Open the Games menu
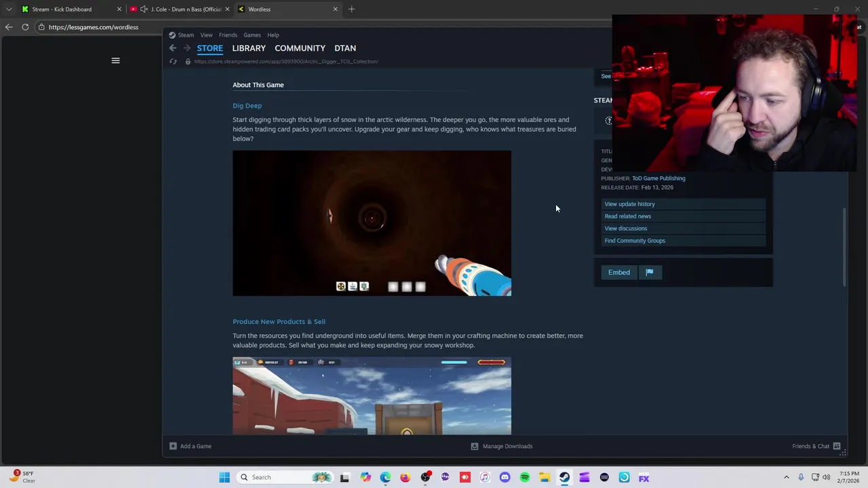The height and width of the screenshot is (488, 868). 252,35
